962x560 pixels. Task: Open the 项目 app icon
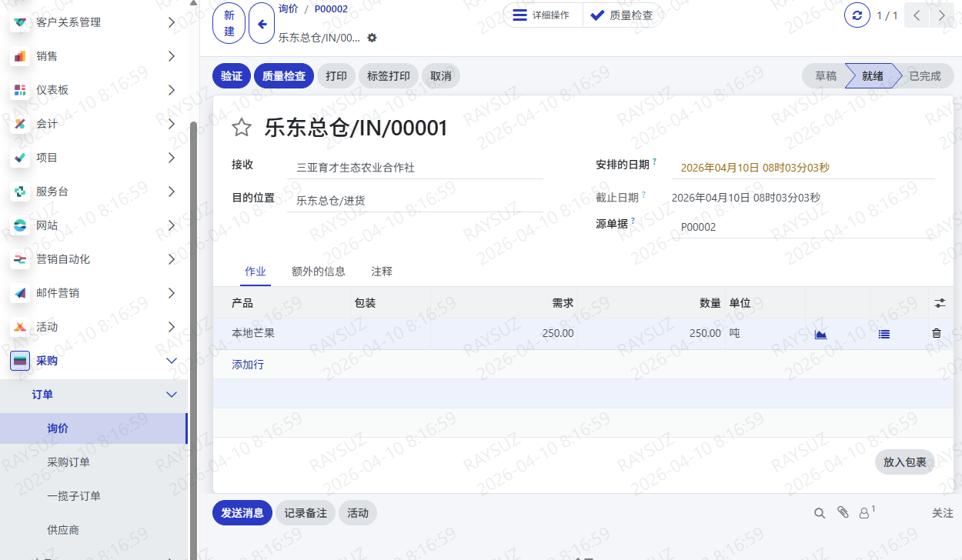[x=20, y=158]
